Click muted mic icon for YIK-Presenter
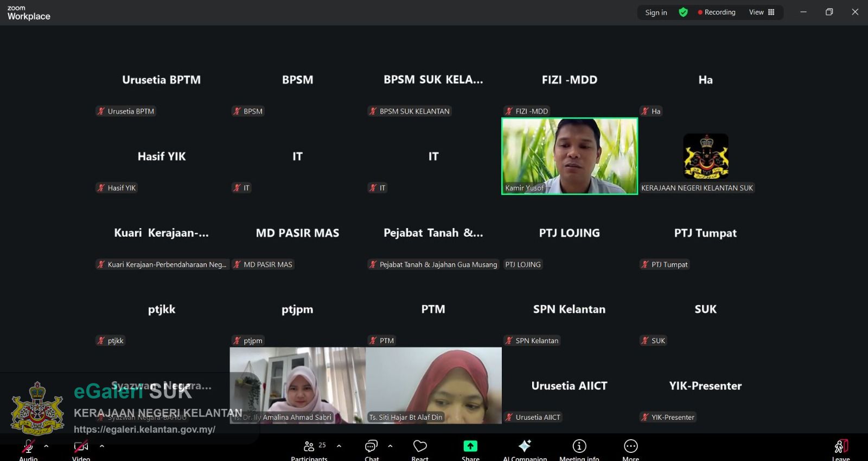Viewport: 868px width, 461px height. coord(645,418)
